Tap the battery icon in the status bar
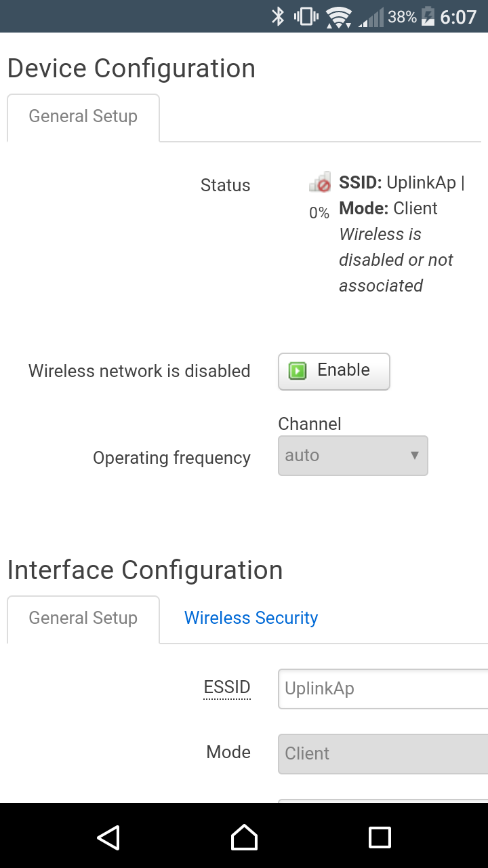This screenshot has height=868, width=488. (x=428, y=16)
